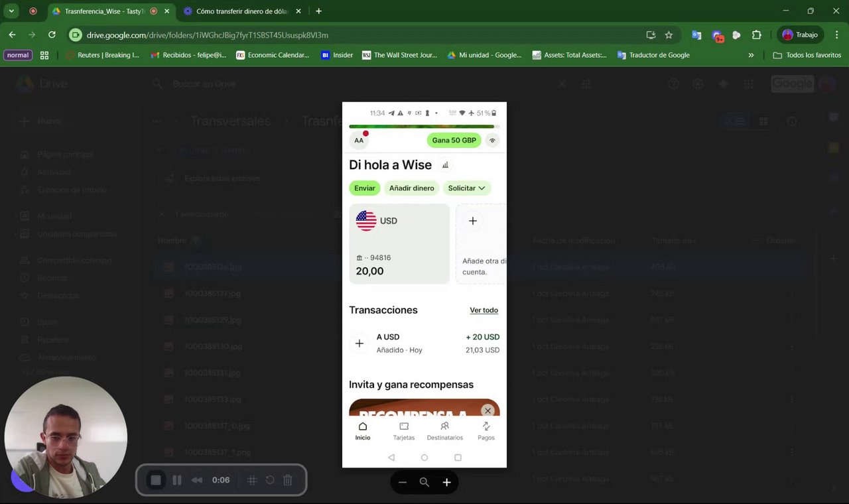
Task: Zoom in on the image preview
Action: tap(446, 482)
